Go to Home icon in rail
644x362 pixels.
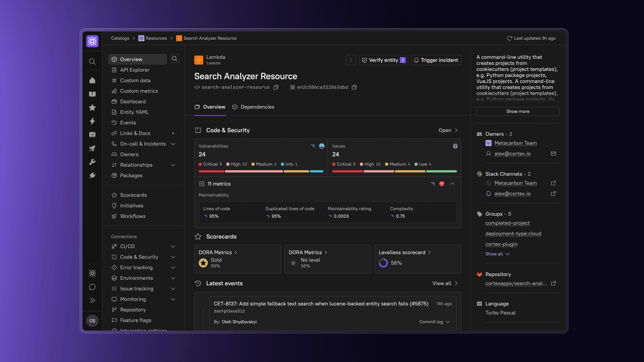[x=92, y=80]
